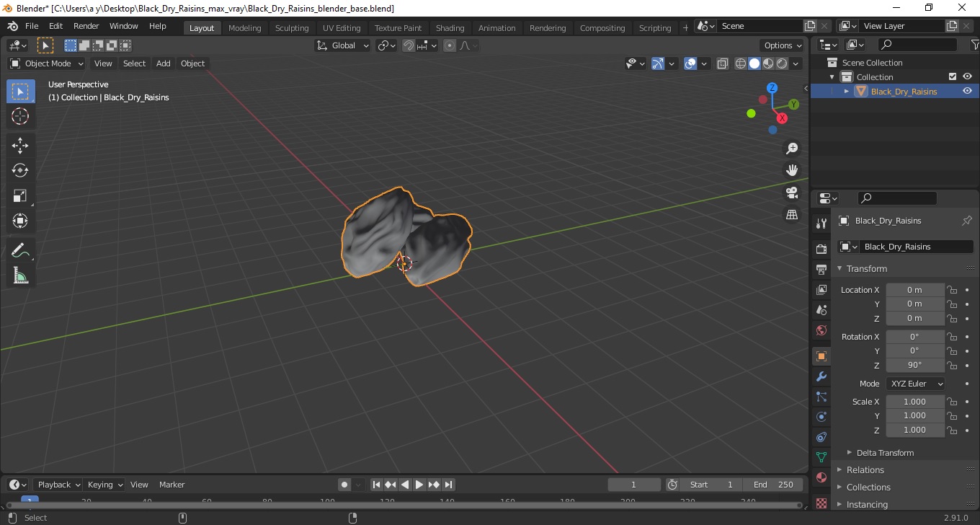Open Object Data mesh properties tab
Screen dimensions: 980x525
(821, 457)
